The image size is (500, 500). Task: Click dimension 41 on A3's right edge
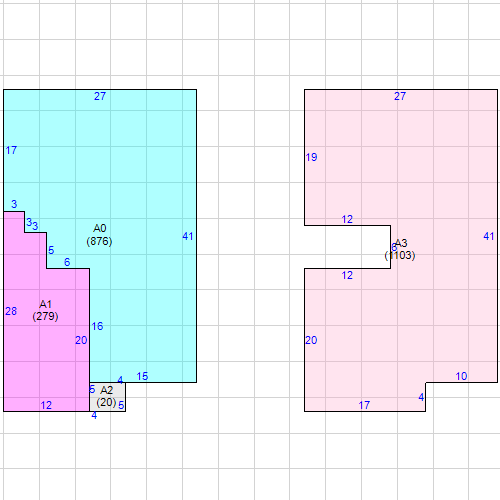coord(489,236)
